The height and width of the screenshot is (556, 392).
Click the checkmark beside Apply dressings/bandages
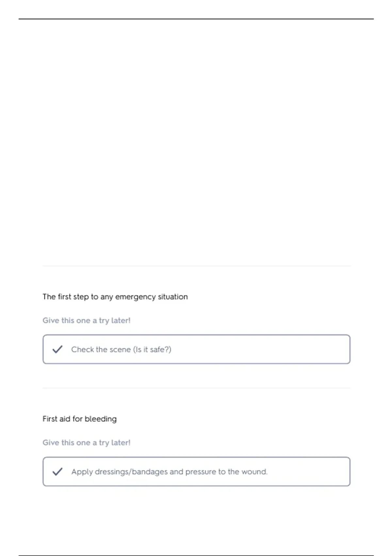pyautogui.click(x=57, y=472)
